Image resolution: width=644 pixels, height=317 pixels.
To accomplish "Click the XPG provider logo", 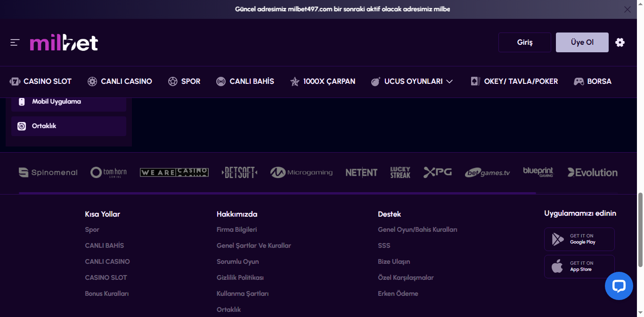I will click(438, 172).
